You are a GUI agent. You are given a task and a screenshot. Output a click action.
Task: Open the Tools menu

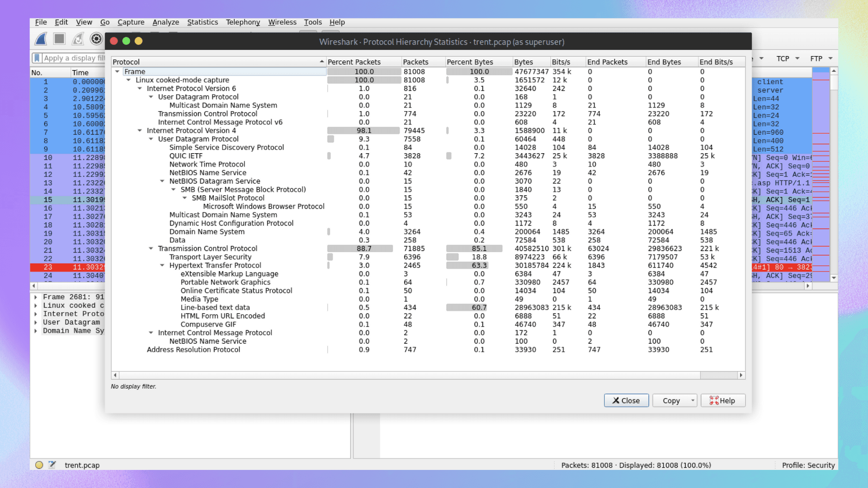coord(313,22)
